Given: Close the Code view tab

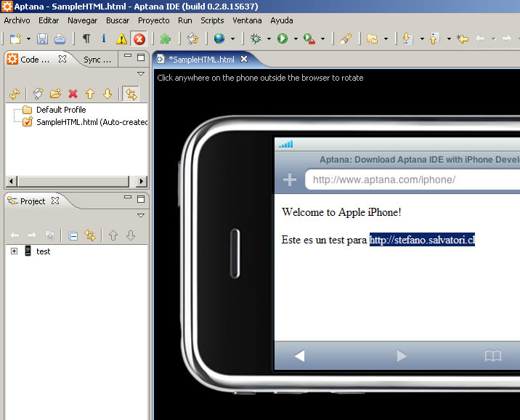Looking at the screenshot, I should tap(62, 59).
